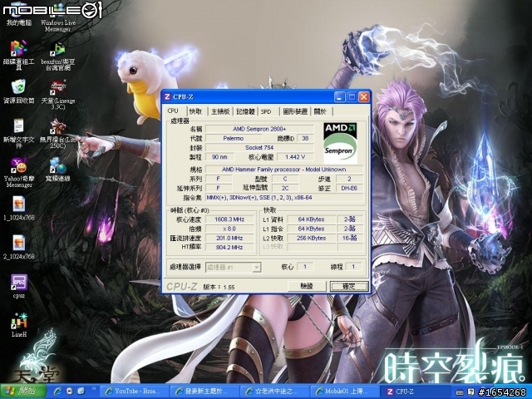Switch to the 快取 cache tab
Image resolution: width=532 pixels, height=399 pixels.
(196, 111)
